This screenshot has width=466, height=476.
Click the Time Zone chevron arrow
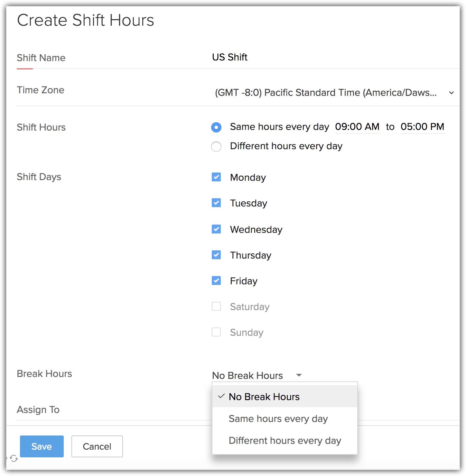tap(452, 93)
